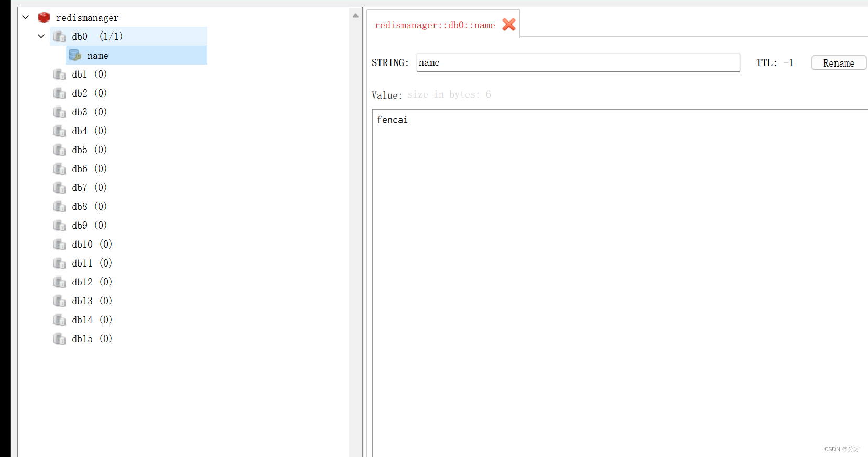Viewport: 868px width, 457px height.
Task: Click the db7 database icon
Action: [59, 187]
